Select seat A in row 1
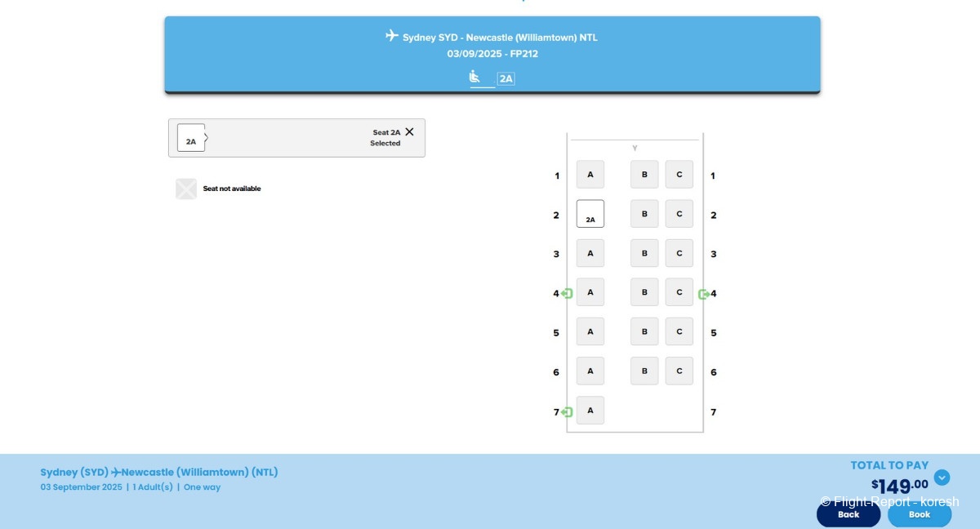Screen dimensions: 980x529 pyautogui.click(x=590, y=174)
